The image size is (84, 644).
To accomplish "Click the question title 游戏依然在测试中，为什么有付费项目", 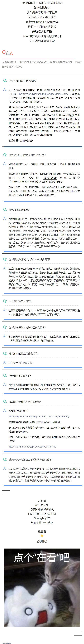I will [x=30, y=260].
